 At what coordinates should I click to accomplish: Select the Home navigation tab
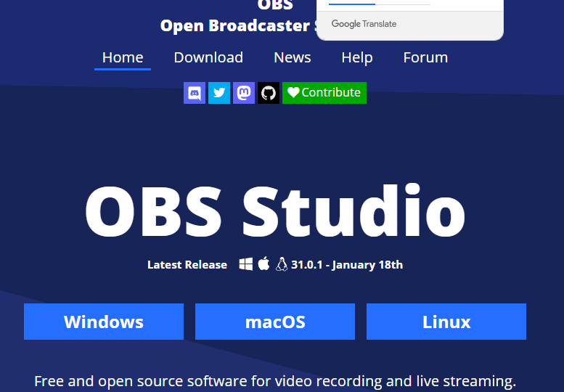point(123,57)
